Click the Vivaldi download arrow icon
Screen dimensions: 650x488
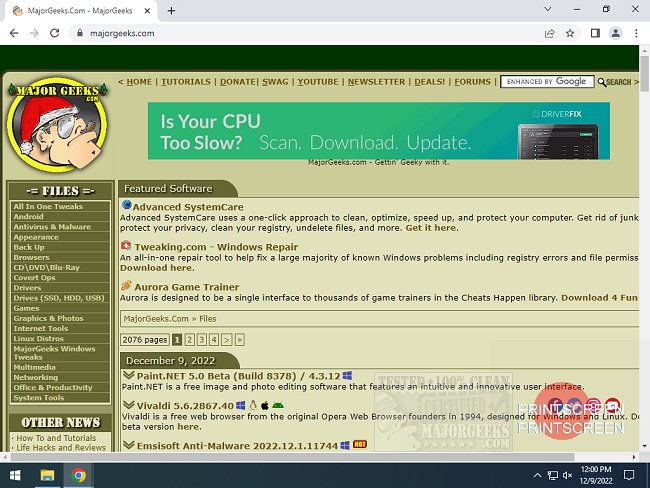[x=129, y=405]
